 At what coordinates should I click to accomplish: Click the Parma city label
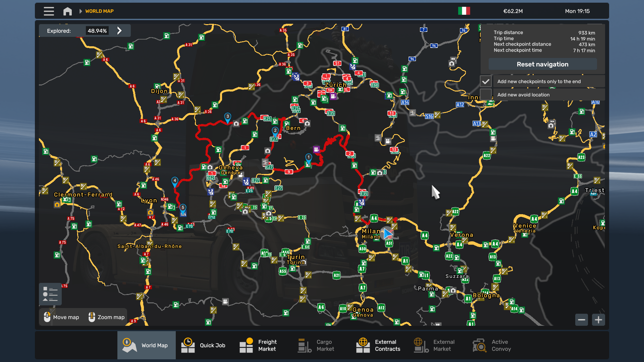[x=428, y=288]
